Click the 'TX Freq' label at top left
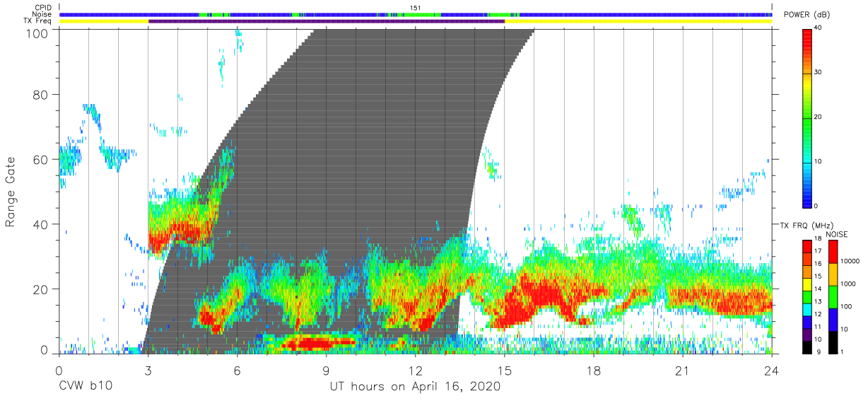Viewport: 868px width, 401px height. point(39,21)
